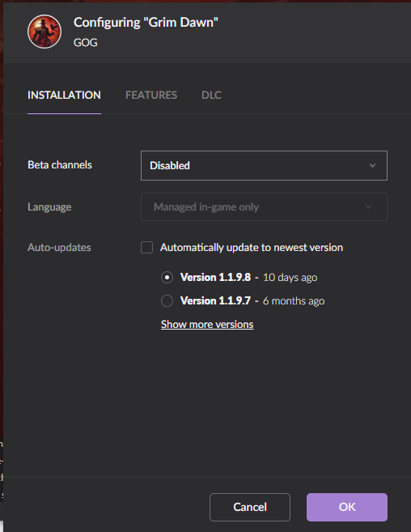Click the Version 1.1.9.7 label text
411x532 pixels.
pos(215,301)
